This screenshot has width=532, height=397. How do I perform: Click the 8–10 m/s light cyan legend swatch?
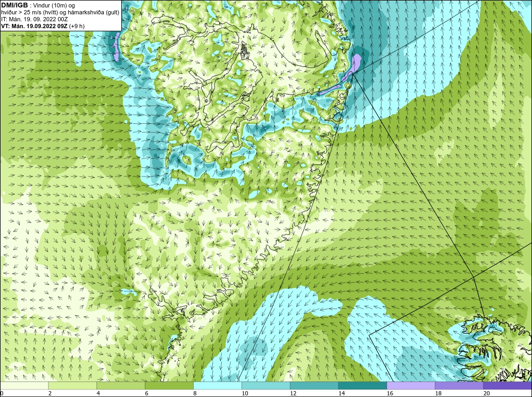[x=218, y=385]
